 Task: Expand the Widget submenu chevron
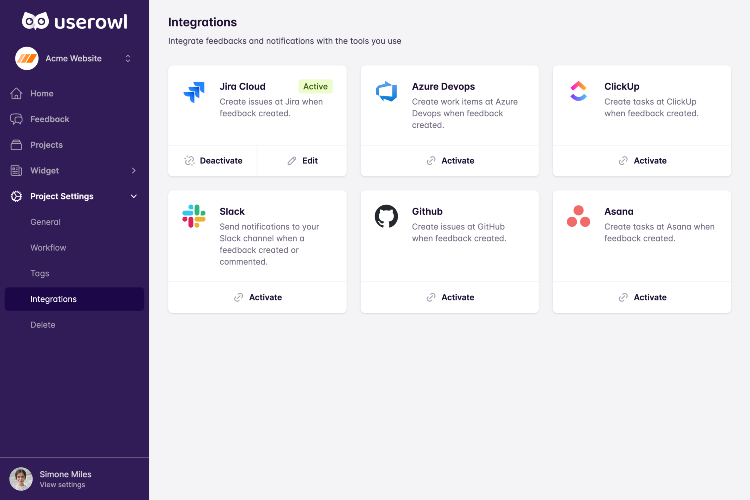pyautogui.click(x=133, y=170)
